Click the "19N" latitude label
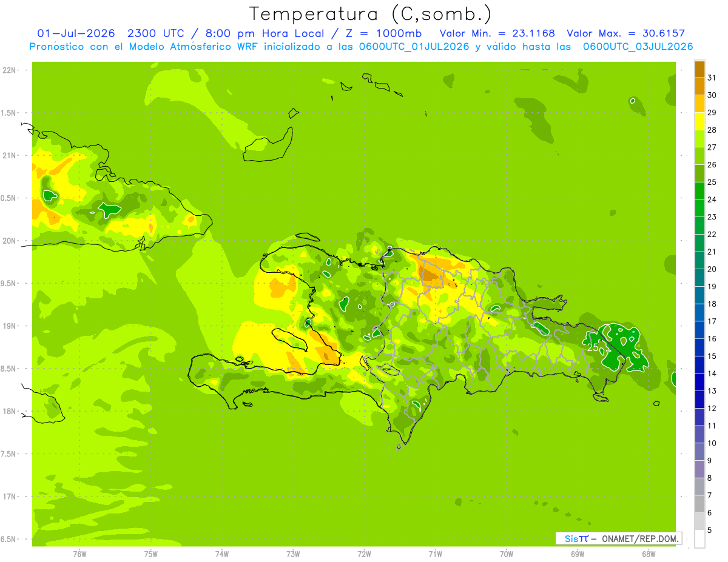Screen dimensions: 728x562 (x=9, y=326)
